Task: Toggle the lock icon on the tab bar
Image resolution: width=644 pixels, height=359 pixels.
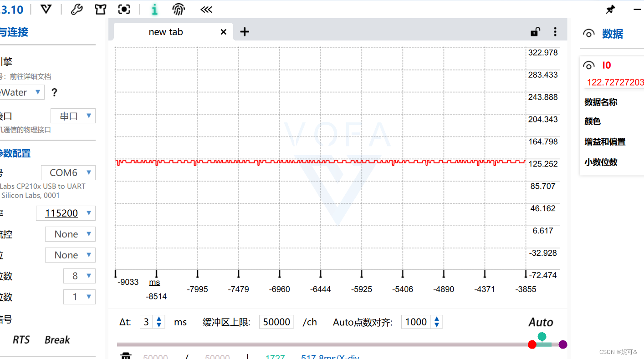Action: point(535,31)
